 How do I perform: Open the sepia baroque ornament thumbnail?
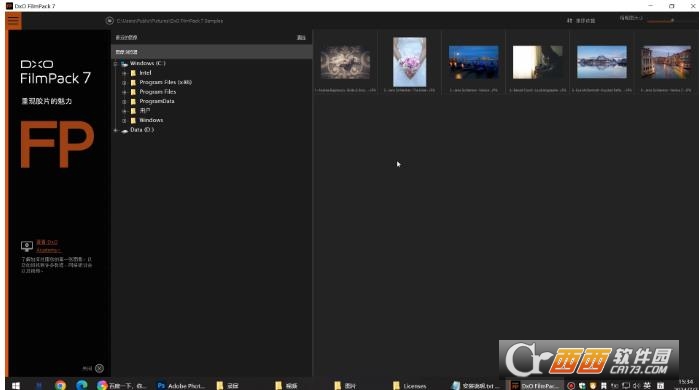[345, 62]
